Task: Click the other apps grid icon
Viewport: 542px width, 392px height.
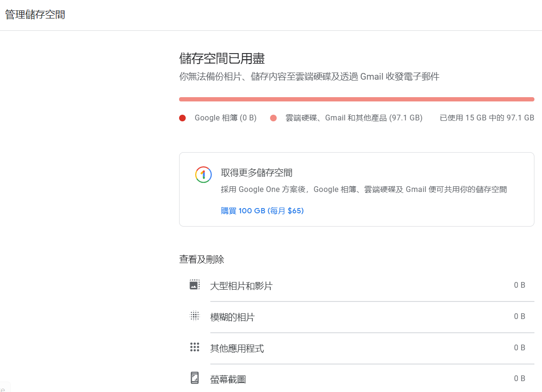Action: (195, 347)
